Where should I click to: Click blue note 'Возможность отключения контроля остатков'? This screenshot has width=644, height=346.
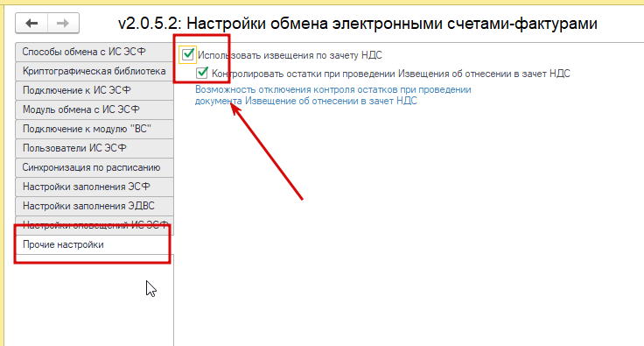click(x=333, y=95)
